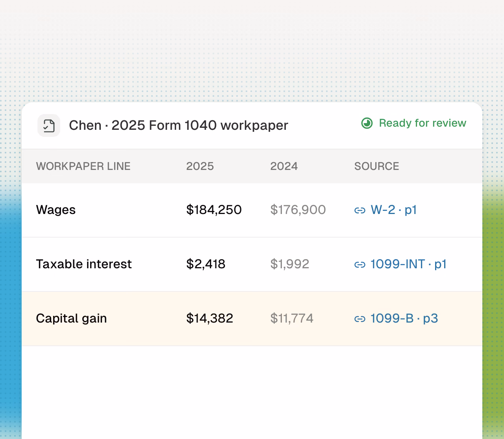Click the workpaper document icon
This screenshot has width=504, height=439.
pos(49,125)
